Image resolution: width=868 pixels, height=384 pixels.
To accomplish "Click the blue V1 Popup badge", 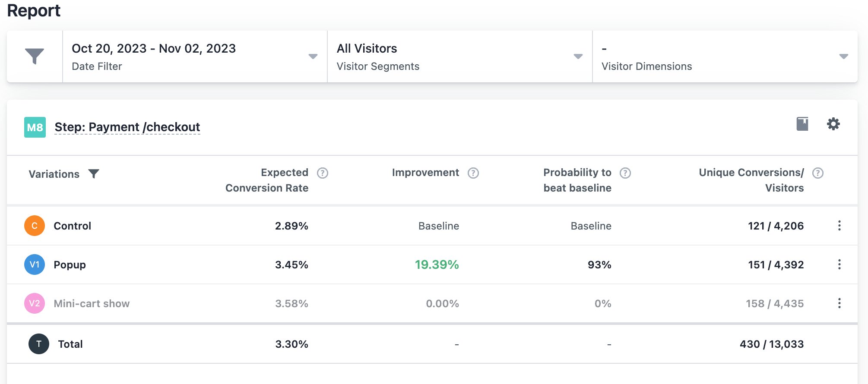I will pyautogui.click(x=35, y=264).
